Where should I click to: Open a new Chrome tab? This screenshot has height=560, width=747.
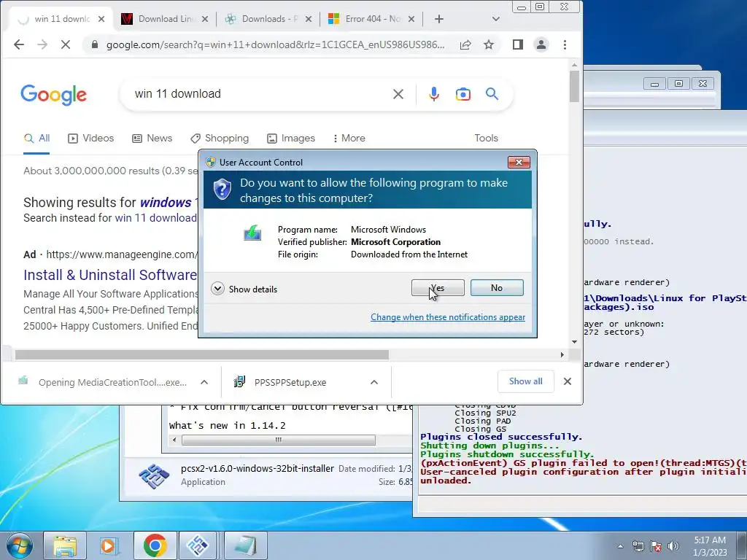pos(439,19)
